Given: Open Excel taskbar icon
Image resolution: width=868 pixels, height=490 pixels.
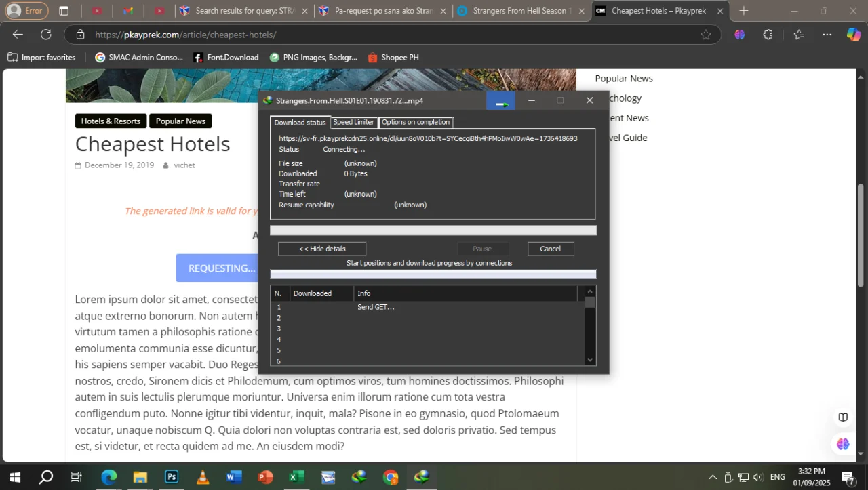Looking at the screenshot, I should click(296, 477).
